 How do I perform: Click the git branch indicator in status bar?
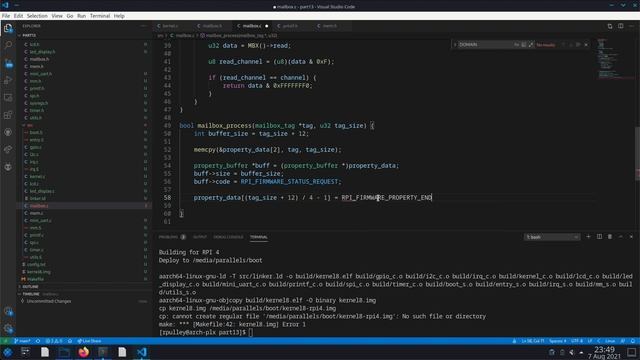click(22, 341)
